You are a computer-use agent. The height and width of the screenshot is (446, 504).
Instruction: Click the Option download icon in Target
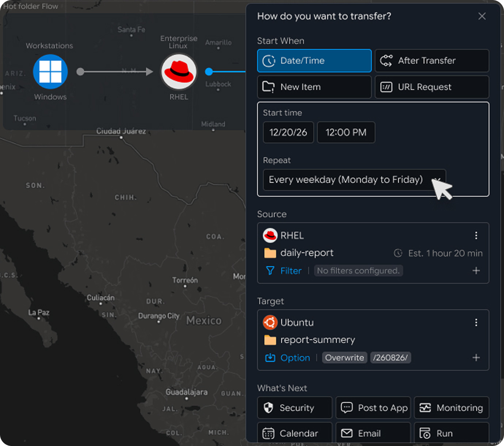(270, 358)
